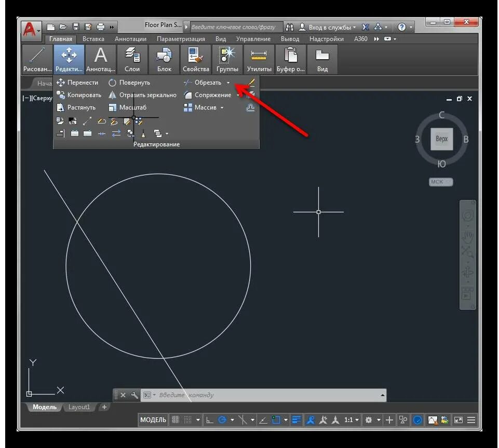The width and height of the screenshot is (499, 448).
Task: Select the Отразить зеркально mirror tool
Action: click(142, 95)
